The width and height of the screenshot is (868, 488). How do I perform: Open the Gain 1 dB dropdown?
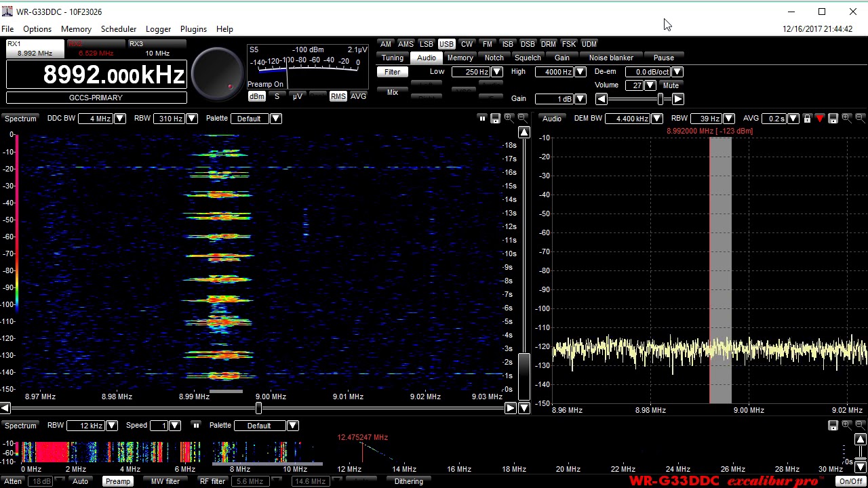[x=580, y=99]
